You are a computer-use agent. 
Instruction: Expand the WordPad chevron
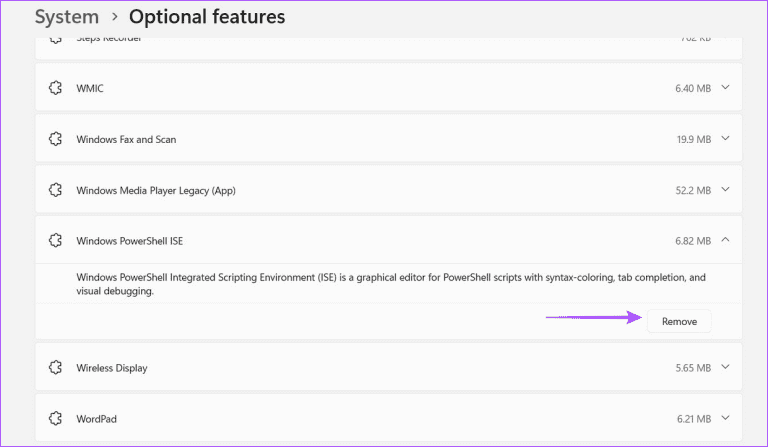point(726,418)
